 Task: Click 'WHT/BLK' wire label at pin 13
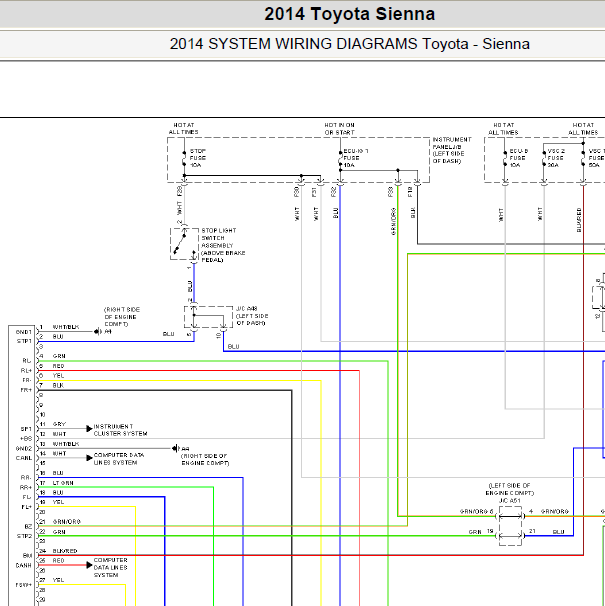[66, 444]
